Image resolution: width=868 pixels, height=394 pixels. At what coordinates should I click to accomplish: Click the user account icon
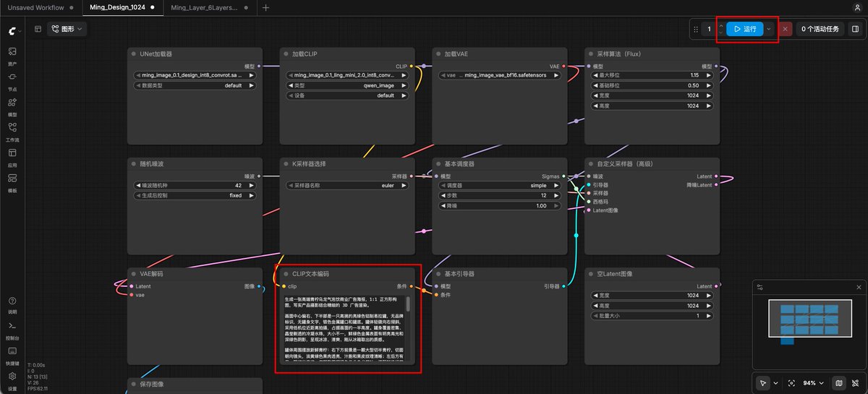click(x=857, y=7)
